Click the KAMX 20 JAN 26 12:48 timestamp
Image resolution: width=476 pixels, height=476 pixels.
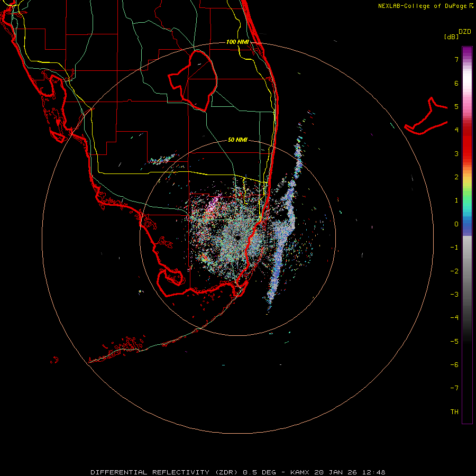pos(338,472)
